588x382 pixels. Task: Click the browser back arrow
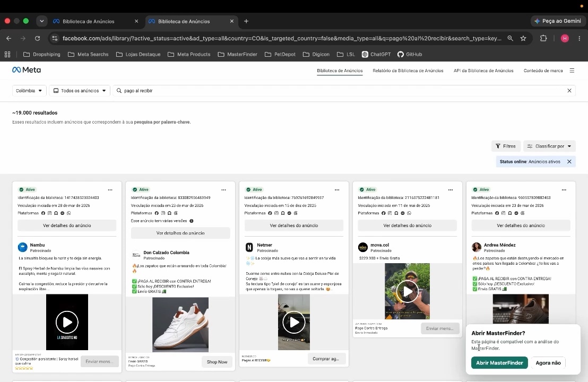tap(8, 38)
